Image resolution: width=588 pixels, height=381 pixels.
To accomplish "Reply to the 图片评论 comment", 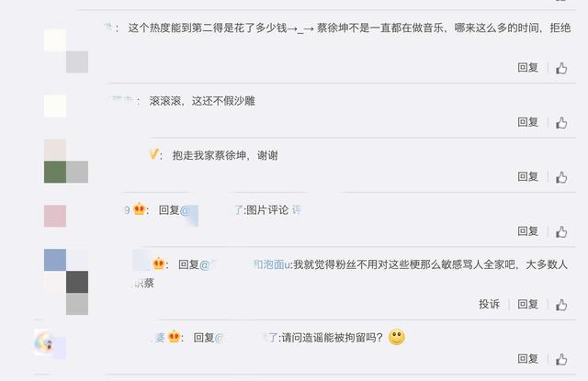I will tap(527, 231).
